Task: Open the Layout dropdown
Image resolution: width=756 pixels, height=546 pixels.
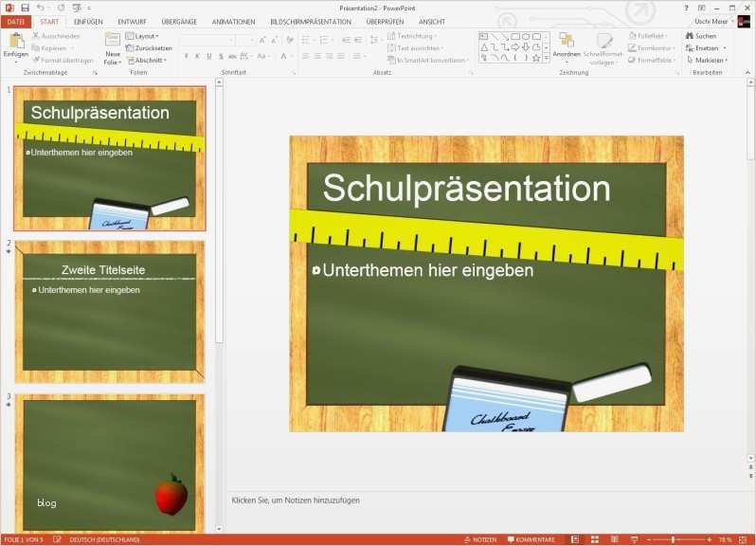Action: [142, 36]
